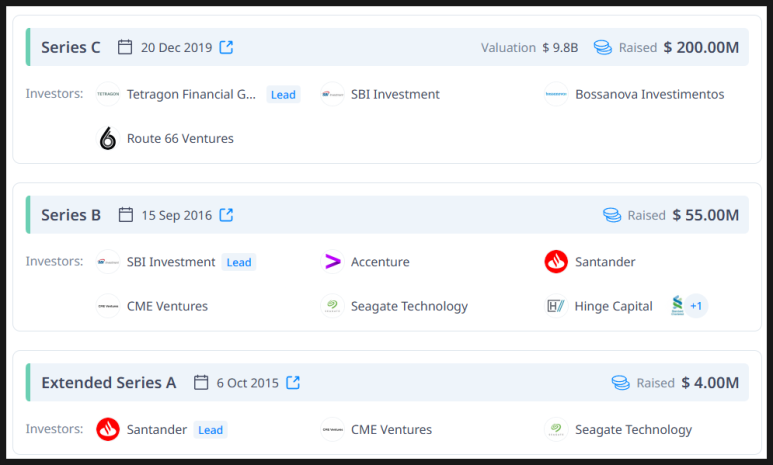Select the Extended Series A heading
The width and height of the screenshot is (773, 465).
[108, 383]
